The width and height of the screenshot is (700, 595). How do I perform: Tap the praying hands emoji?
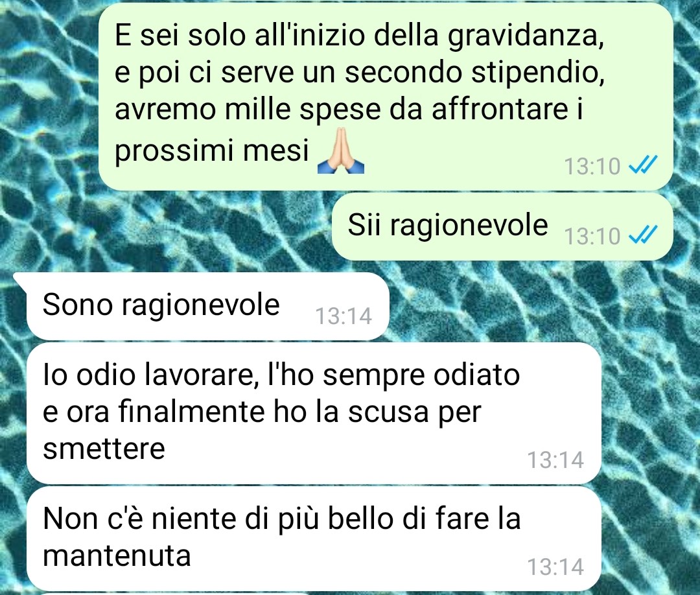(341, 150)
